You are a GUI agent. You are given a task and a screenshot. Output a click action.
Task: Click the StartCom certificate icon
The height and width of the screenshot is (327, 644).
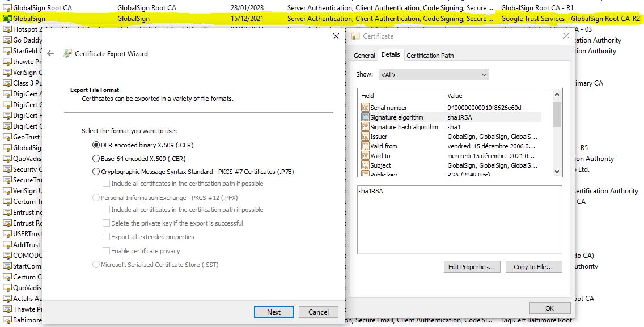tap(7, 266)
